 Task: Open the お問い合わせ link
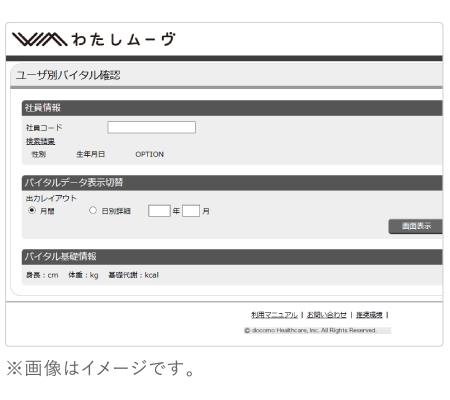[327, 315]
